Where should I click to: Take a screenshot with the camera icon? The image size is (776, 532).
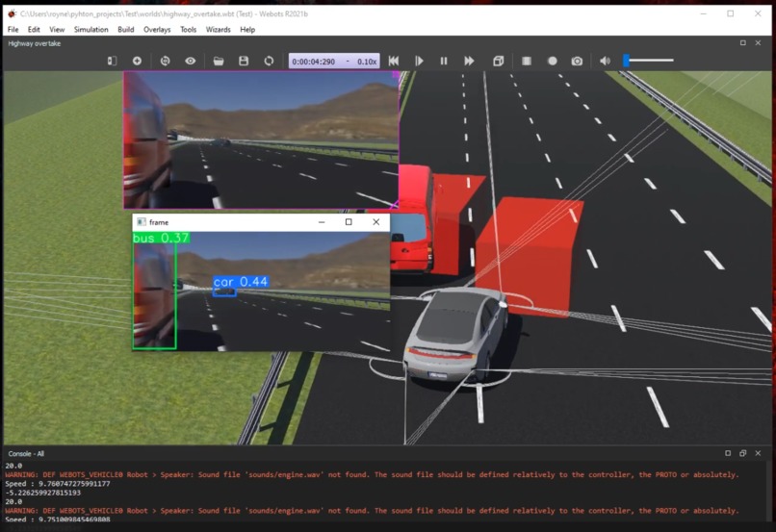pos(577,61)
